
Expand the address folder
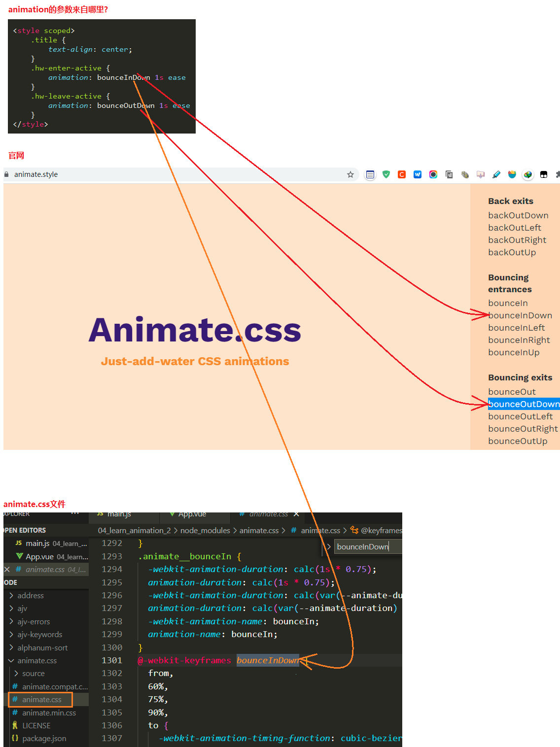point(11,595)
